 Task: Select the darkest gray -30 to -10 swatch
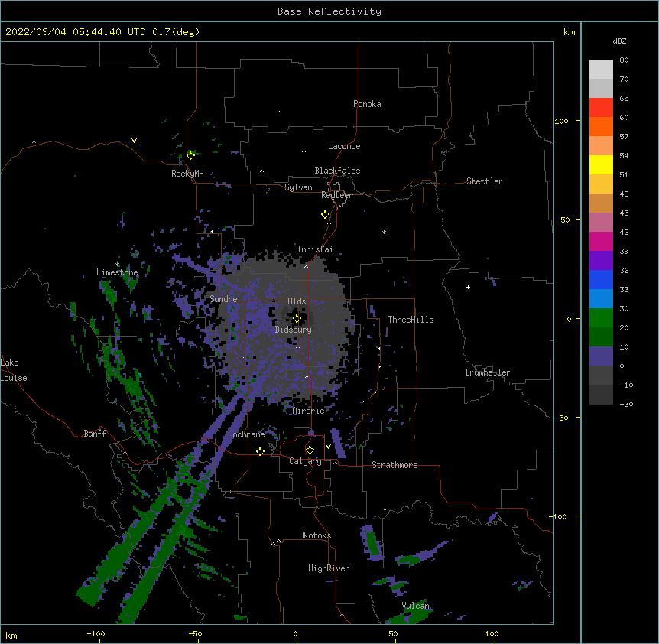tap(601, 395)
